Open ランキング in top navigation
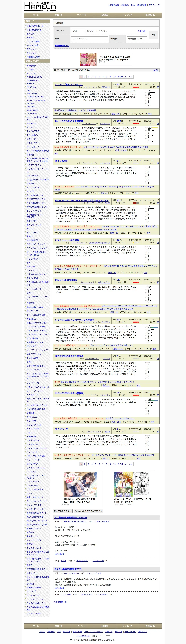 click(127, 15)
